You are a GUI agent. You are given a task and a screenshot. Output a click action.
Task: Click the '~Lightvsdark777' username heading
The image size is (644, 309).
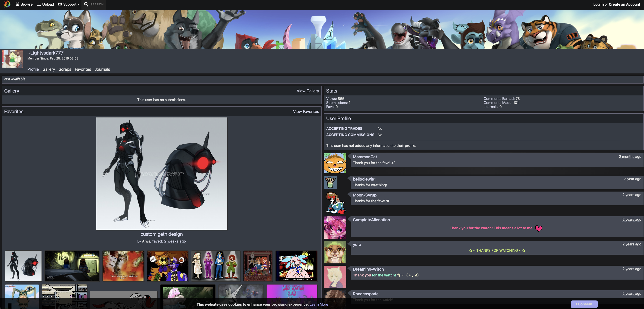(x=45, y=53)
